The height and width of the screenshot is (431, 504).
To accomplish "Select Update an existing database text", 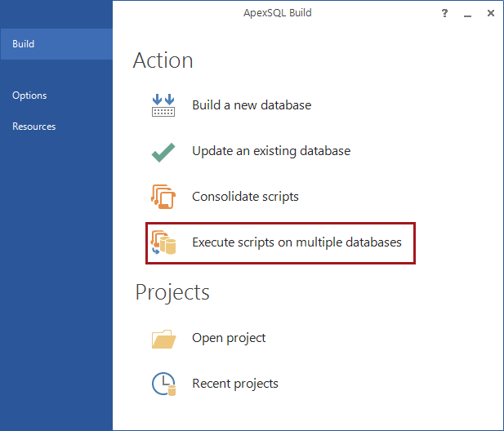I will pyautogui.click(x=271, y=151).
